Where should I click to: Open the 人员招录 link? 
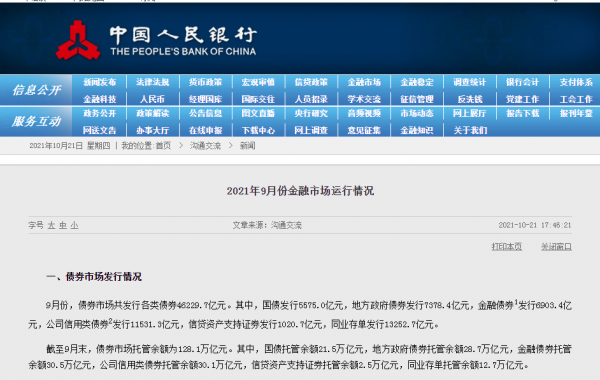tap(311, 99)
